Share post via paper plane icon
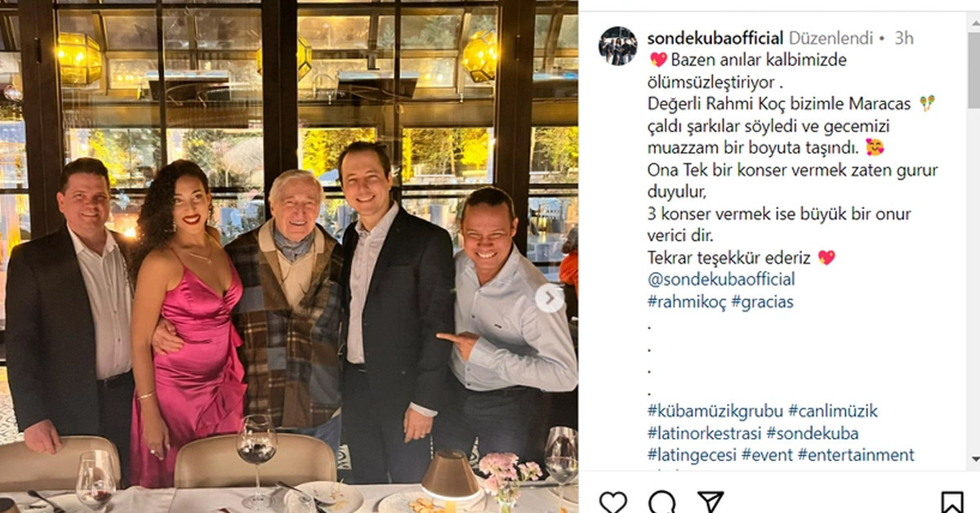The width and height of the screenshot is (980, 513). (710, 501)
